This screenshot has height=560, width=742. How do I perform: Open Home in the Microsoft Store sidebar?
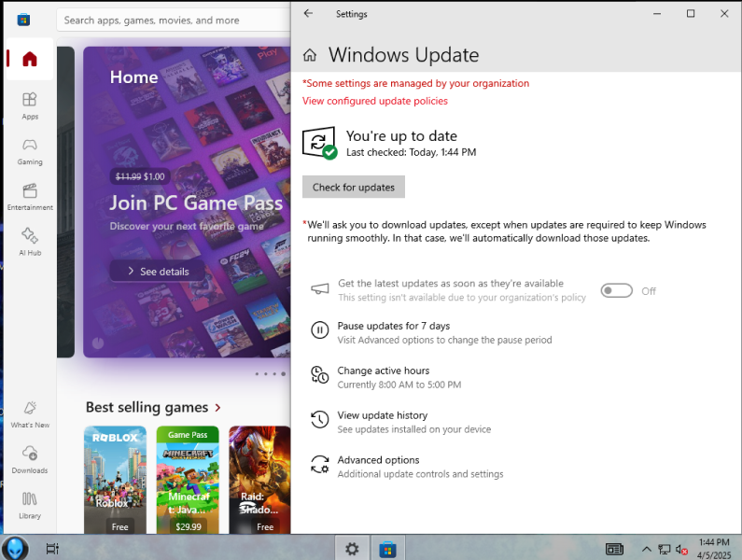click(29, 59)
